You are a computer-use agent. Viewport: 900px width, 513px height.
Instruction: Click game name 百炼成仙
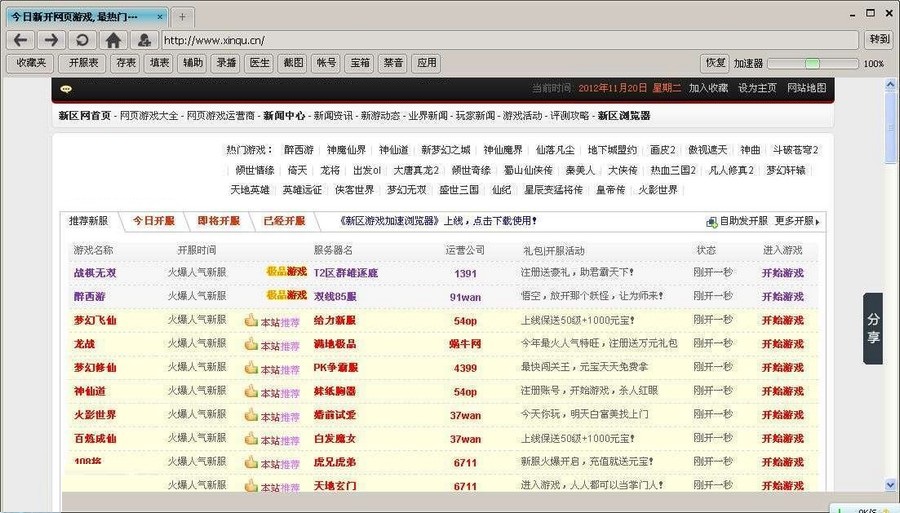click(x=95, y=439)
